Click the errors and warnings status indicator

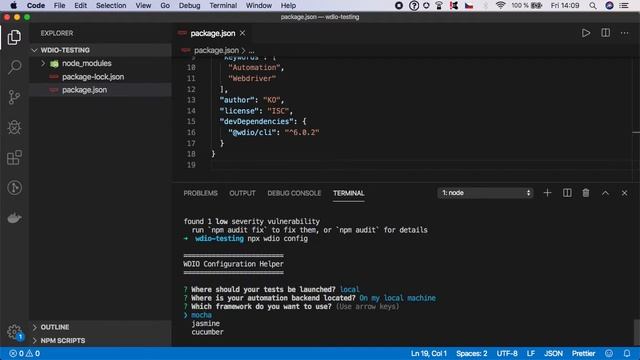(24, 353)
